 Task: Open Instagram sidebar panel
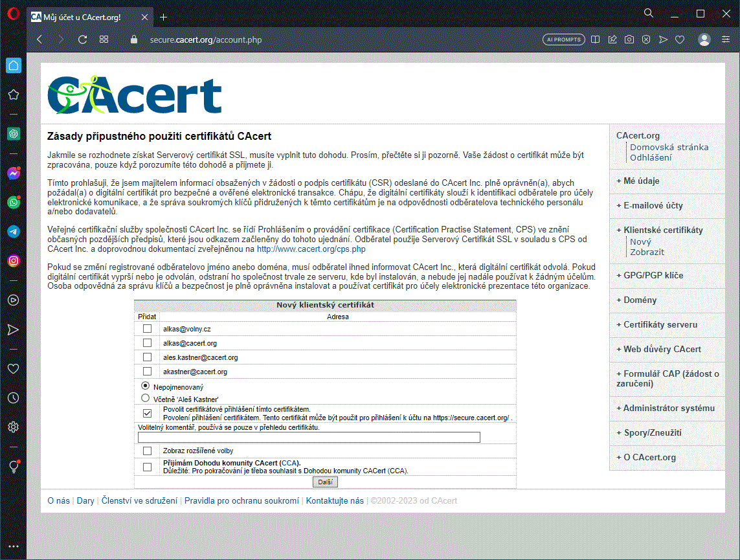(13, 260)
